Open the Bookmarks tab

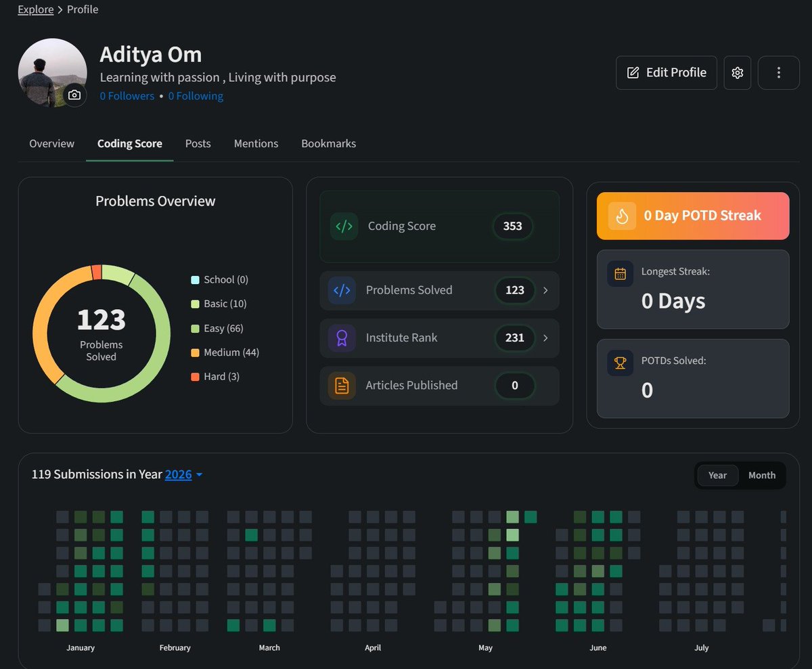point(329,143)
